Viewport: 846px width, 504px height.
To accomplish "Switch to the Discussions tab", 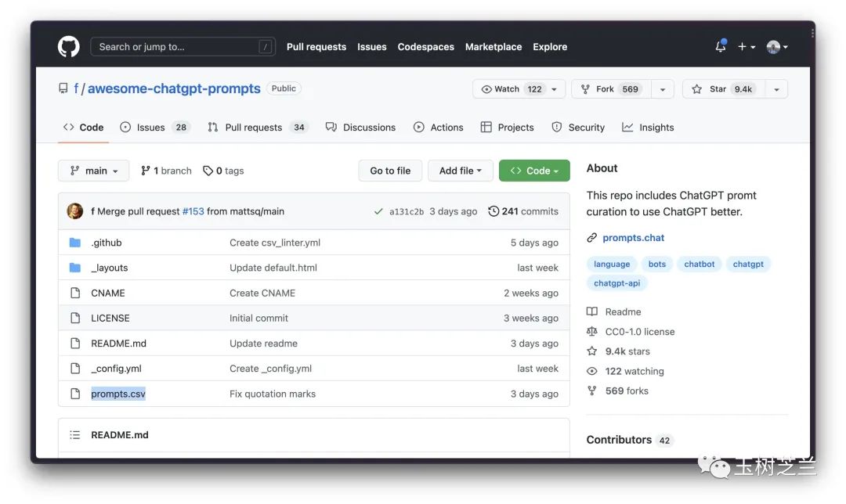I will 360,128.
